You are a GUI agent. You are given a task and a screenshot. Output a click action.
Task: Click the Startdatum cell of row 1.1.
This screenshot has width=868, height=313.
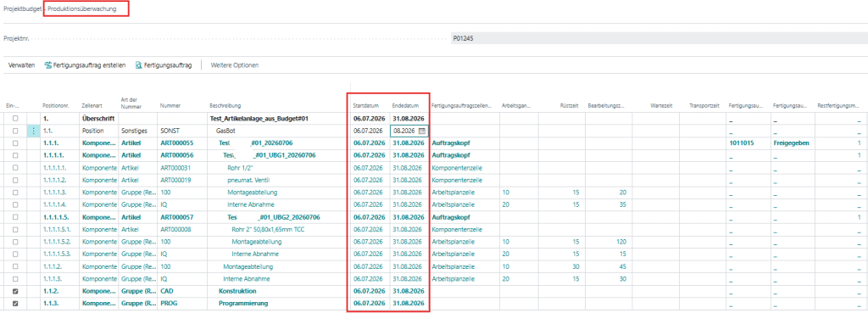(368, 131)
